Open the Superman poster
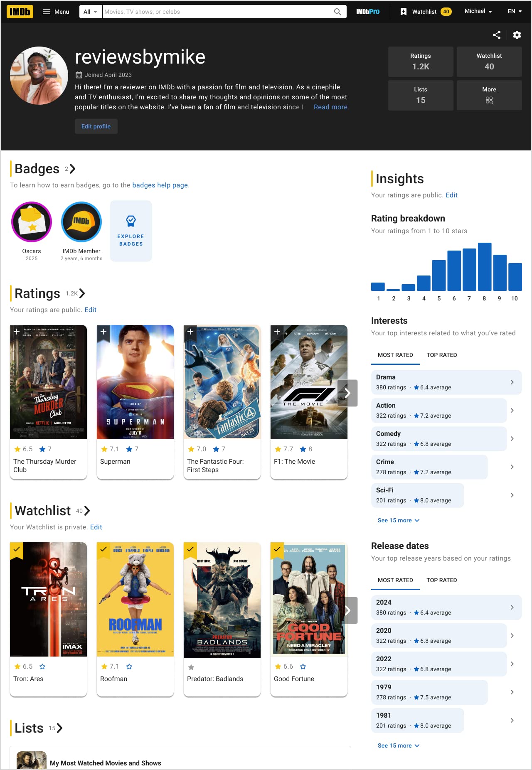This screenshot has height=770, width=532. pos(135,382)
